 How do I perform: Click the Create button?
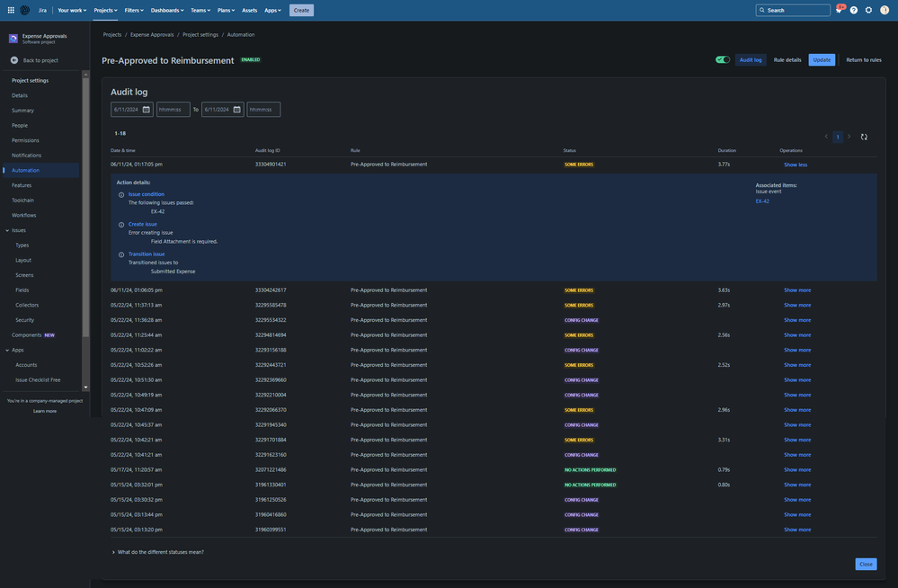pyautogui.click(x=301, y=10)
